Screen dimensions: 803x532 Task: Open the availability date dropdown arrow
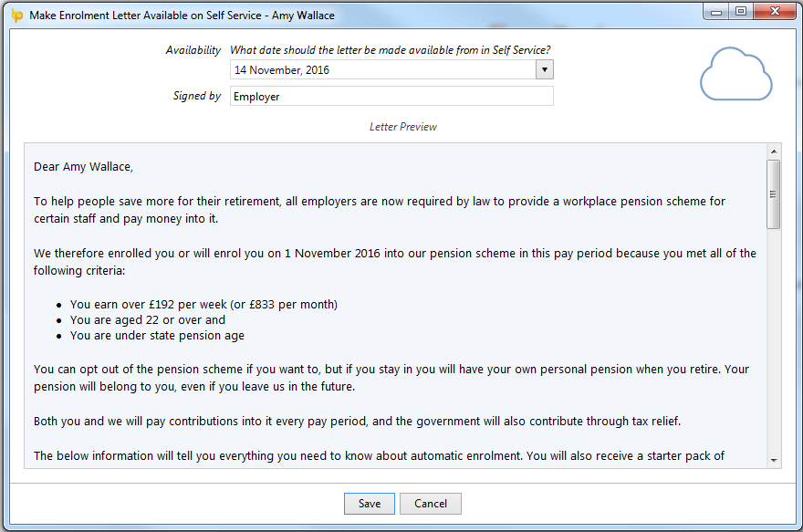point(545,70)
